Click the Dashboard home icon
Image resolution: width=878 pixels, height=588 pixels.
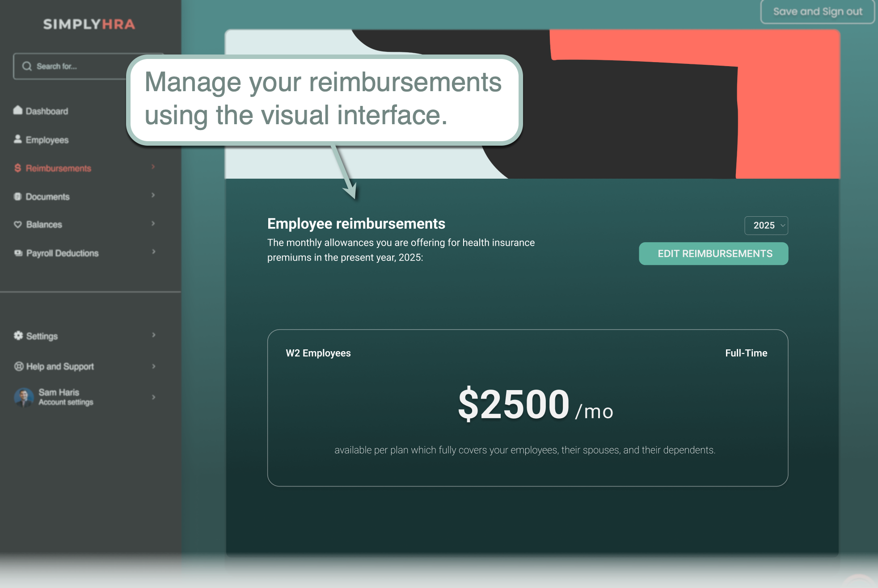[18, 110]
